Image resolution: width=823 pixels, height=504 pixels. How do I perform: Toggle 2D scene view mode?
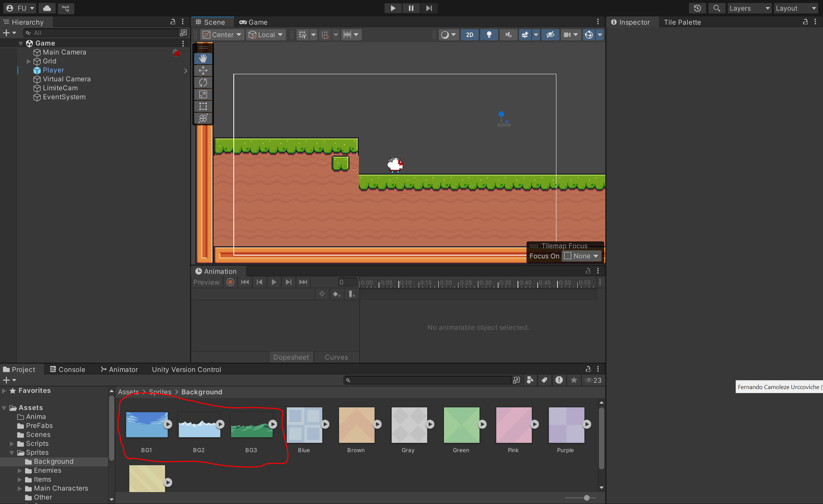[469, 35]
